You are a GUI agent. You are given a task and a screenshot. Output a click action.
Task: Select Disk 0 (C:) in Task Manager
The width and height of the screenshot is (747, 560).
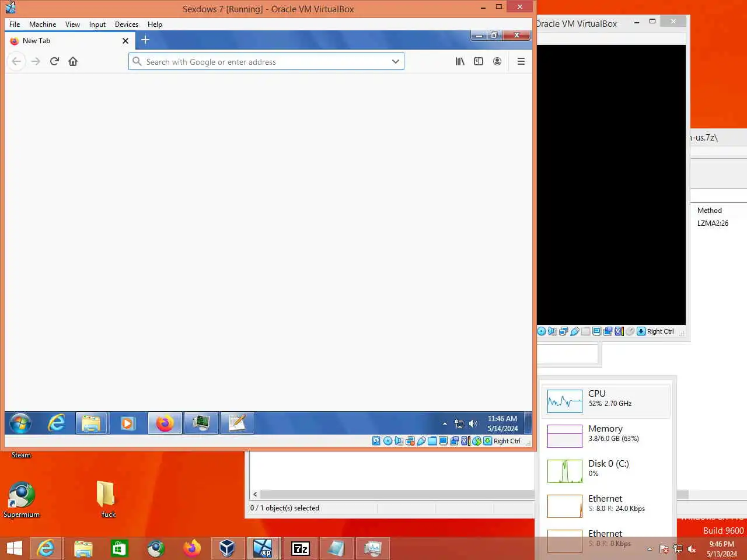[x=606, y=471]
